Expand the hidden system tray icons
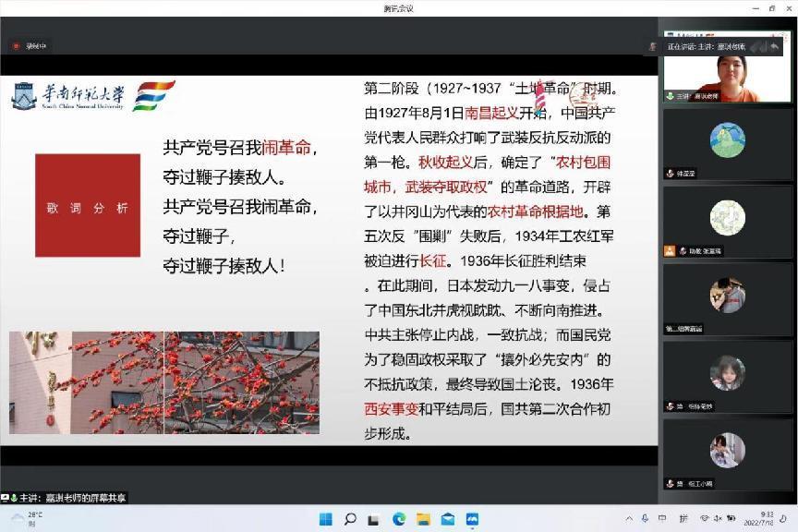Image resolution: width=798 pixels, height=532 pixels. [x=630, y=519]
